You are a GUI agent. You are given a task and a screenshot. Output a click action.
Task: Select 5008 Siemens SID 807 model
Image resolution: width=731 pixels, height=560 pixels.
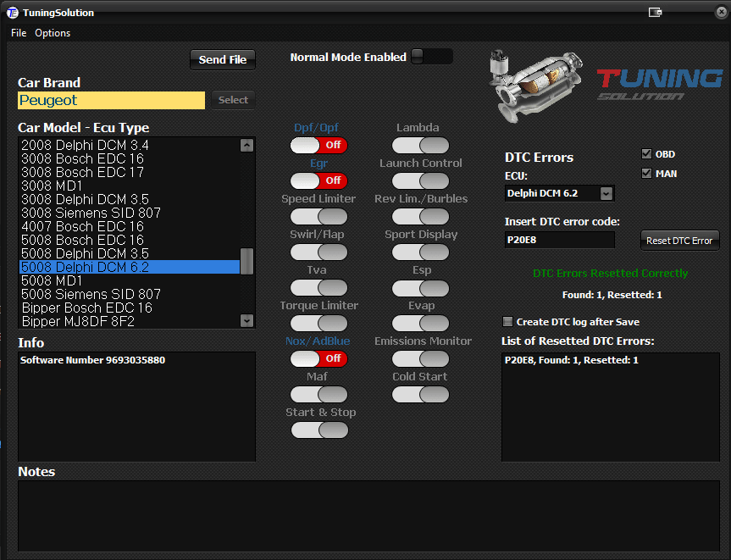pos(130,294)
